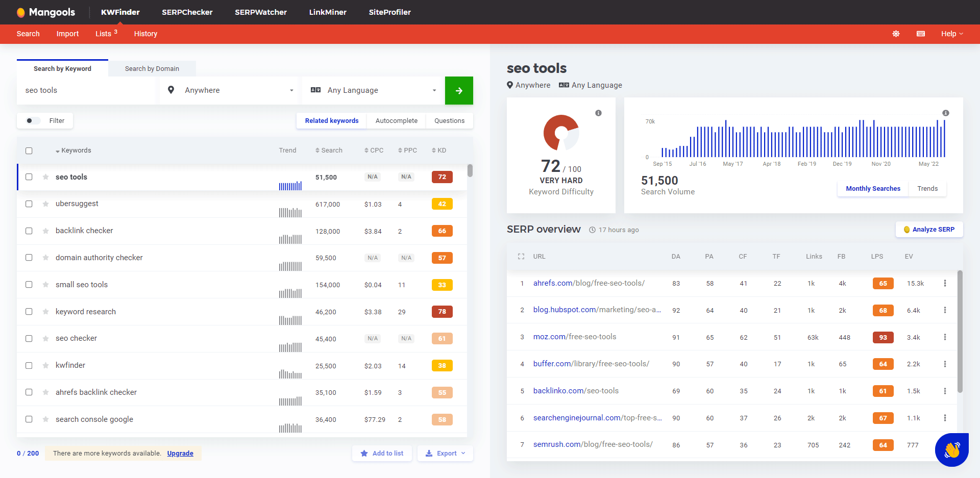Check the small seo tools checkbox
Image resolution: width=980 pixels, height=478 pixels.
29,285
